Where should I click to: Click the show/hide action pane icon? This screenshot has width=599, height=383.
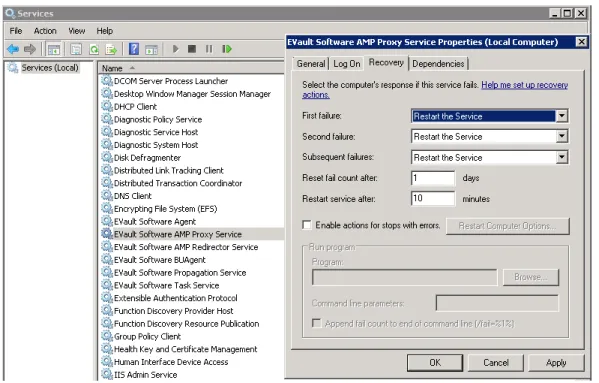(x=152, y=49)
